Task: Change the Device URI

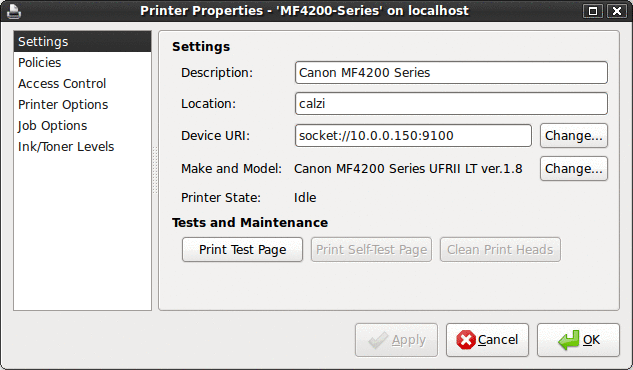Action: point(574,136)
